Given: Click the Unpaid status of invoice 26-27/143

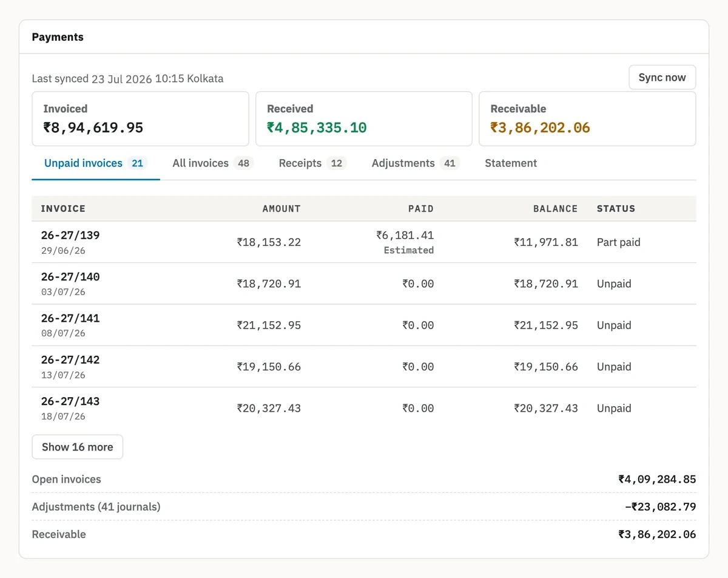Looking at the screenshot, I should [x=614, y=409].
